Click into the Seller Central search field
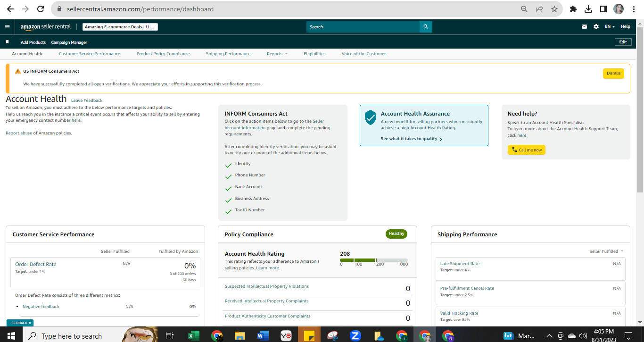The height and width of the screenshot is (342, 644). point(363,27)
